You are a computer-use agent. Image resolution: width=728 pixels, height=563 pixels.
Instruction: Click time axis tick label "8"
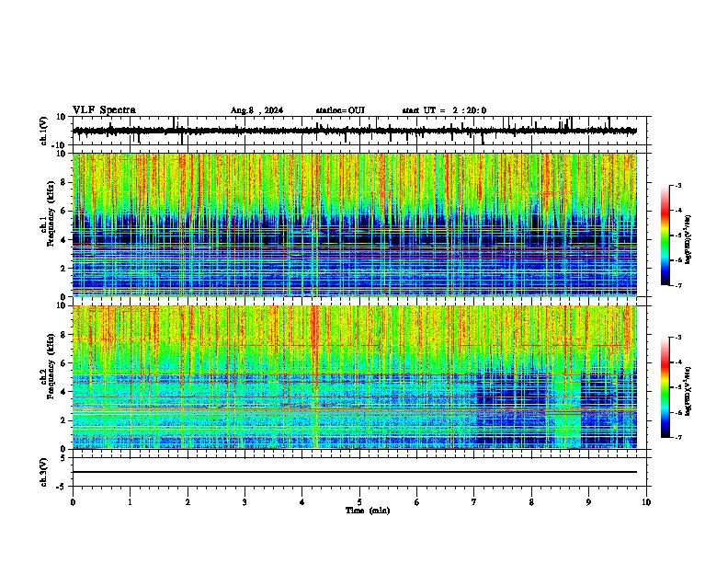click(x=531, y=502)
